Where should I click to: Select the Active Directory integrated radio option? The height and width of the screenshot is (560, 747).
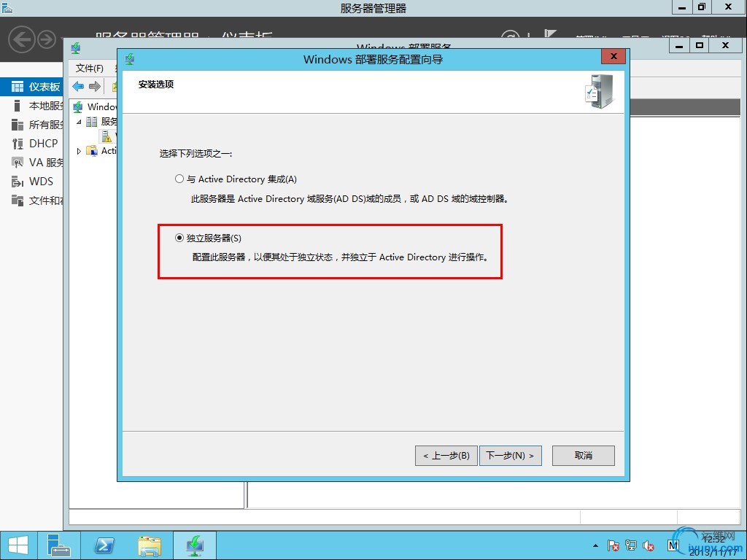pyautogui.click(x=179, y=179)
